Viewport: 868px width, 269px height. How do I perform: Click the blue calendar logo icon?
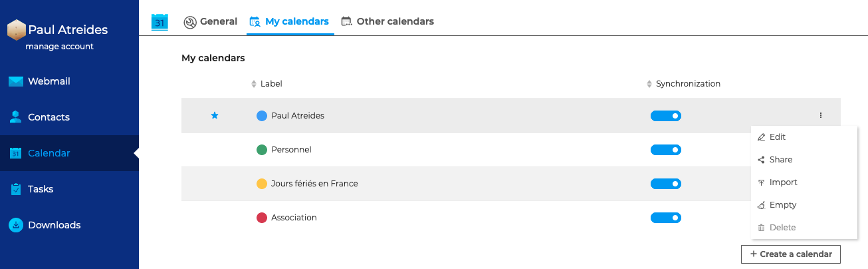160,21
